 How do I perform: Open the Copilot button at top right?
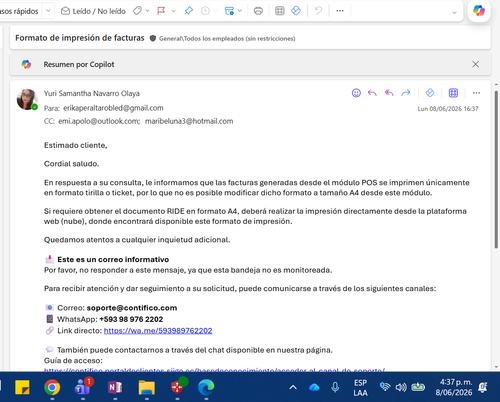[x=479, y=11]
